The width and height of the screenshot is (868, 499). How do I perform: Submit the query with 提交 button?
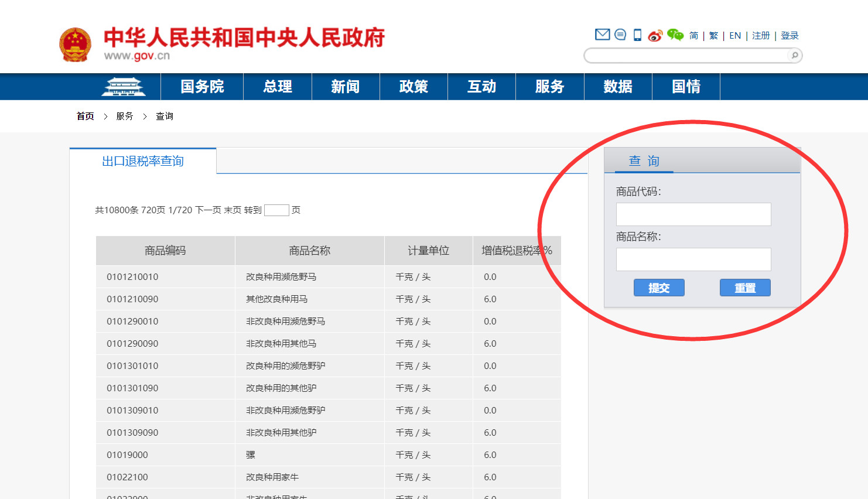pos(659,288)
